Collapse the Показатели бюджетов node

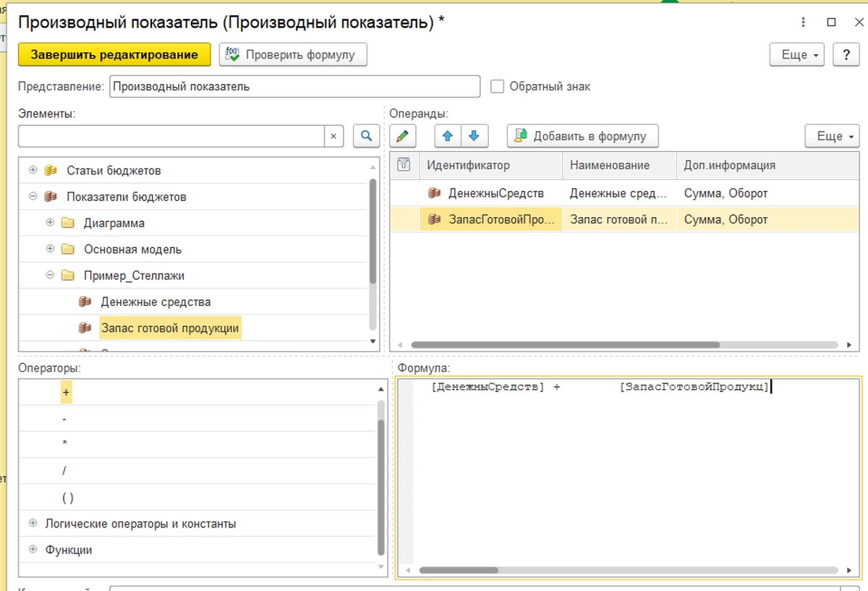(33, 197)
